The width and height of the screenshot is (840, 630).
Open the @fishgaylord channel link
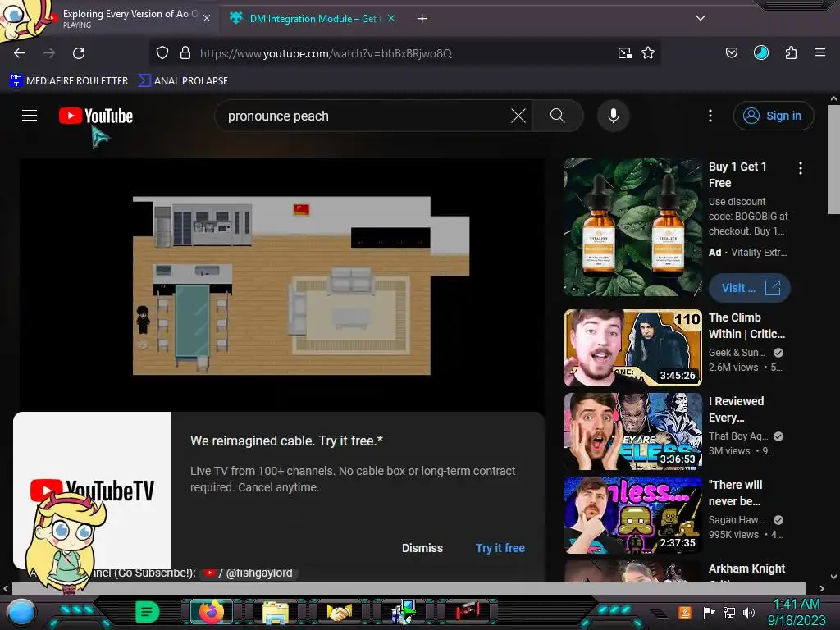(x=249, y=573)
